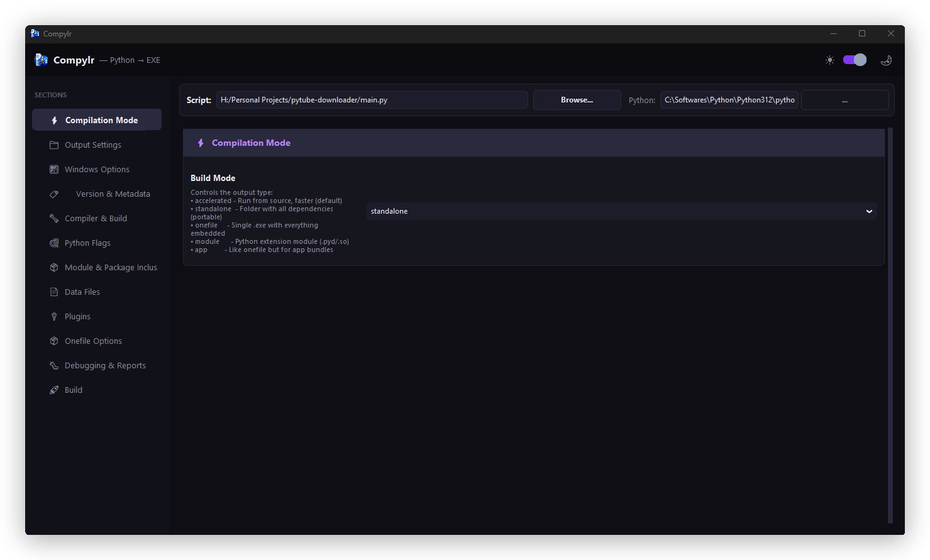The width and height of the screenshot is (930, 560).
Task: Toggle the light/dark theme switch
Action: (855, 60)
